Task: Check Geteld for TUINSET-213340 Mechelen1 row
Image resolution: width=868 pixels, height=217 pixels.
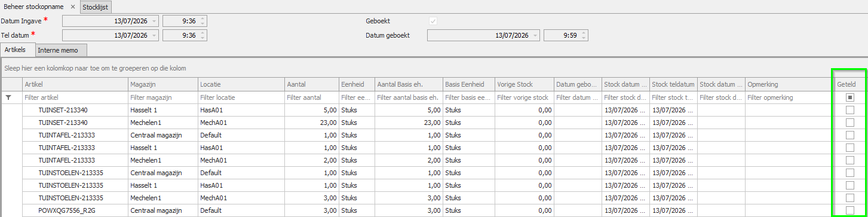Action: tap(849, 123)
